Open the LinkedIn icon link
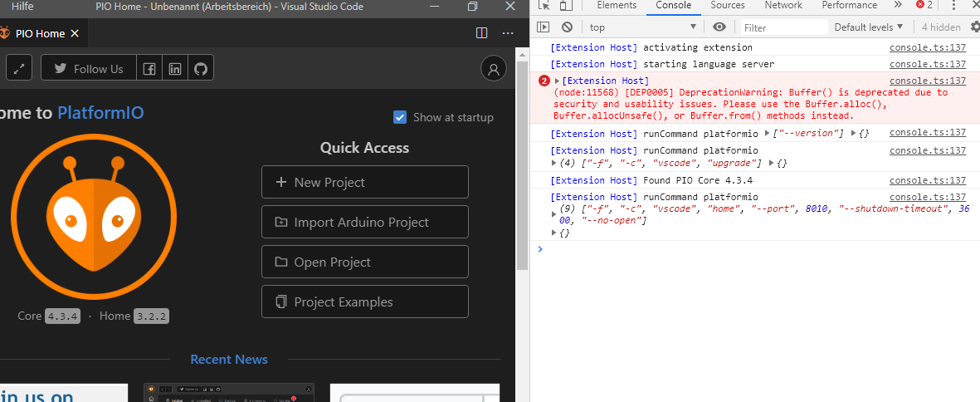Image resolution: width=980 pixels, height=402 pixels. [x=175, y=68]
